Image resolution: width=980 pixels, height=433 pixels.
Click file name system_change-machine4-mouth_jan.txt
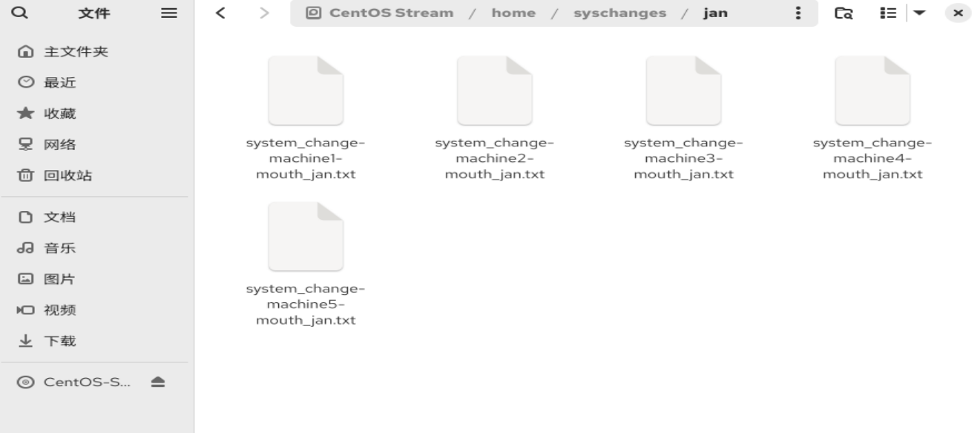click(872, 159)
